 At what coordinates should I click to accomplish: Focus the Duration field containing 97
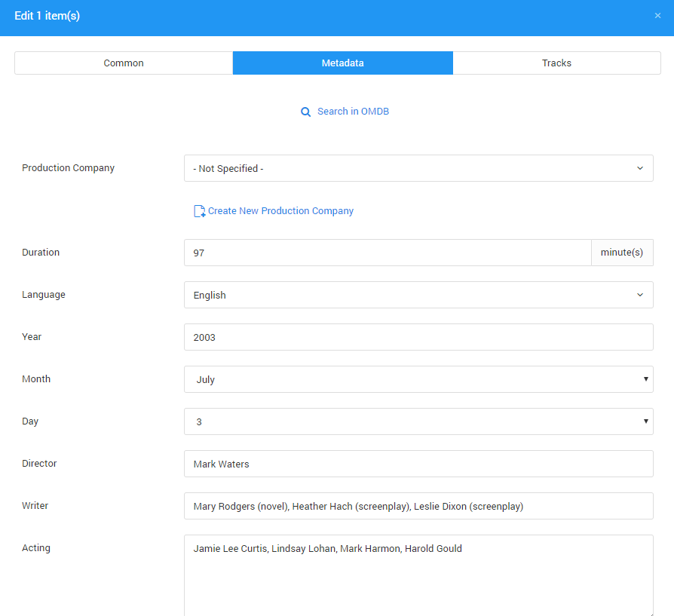tap(388, 253)
